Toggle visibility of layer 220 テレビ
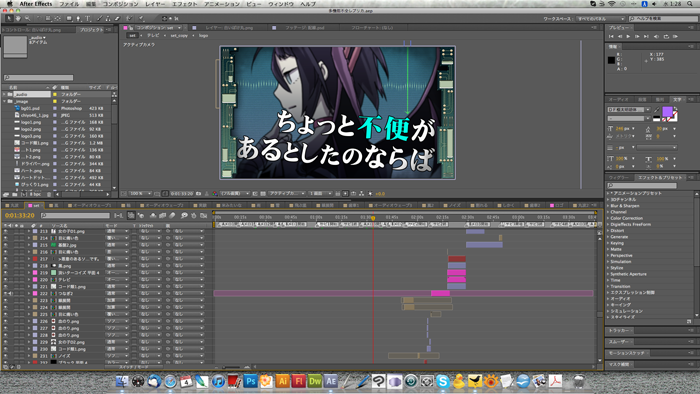Image resolution: width=700 pixels, height=394 pixels. pos(5,279)
